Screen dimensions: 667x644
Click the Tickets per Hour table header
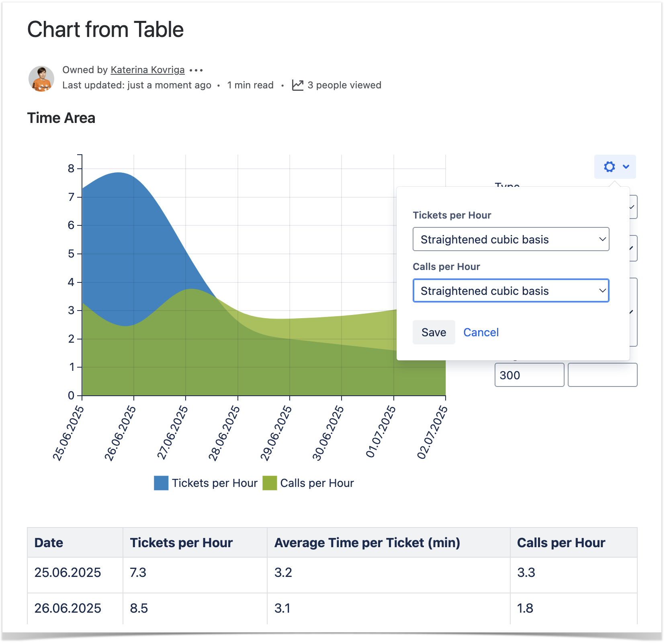pos(181,543)
